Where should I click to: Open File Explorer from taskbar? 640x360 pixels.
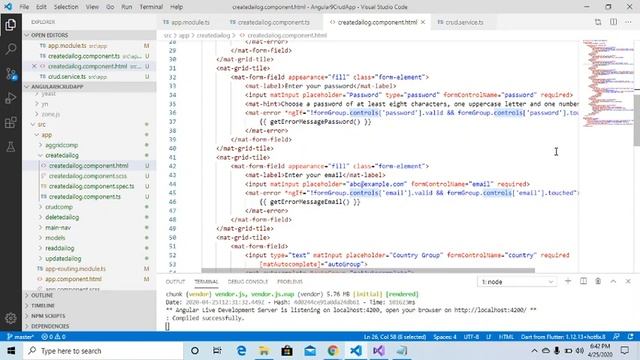[264, 351]
